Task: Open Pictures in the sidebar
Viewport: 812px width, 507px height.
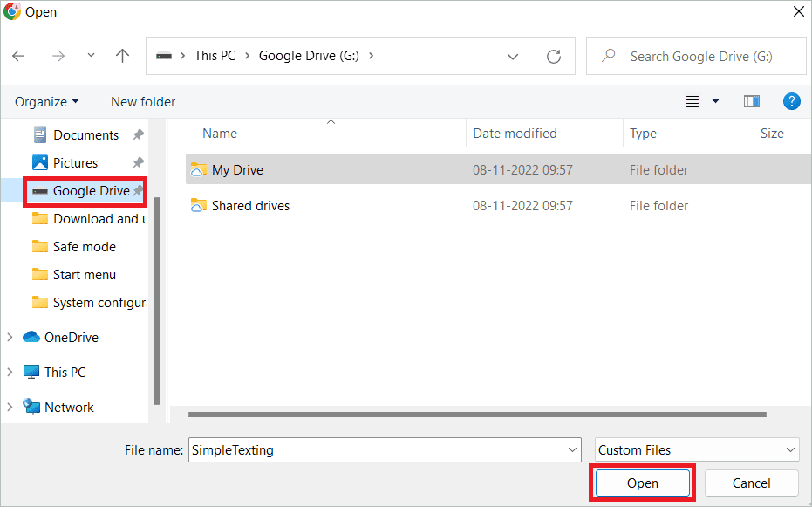Action: tap(75, 162)
